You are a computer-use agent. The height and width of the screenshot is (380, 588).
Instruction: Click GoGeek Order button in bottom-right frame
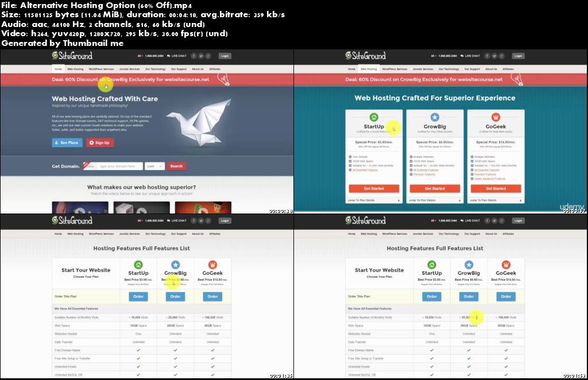tap(506, 296)
